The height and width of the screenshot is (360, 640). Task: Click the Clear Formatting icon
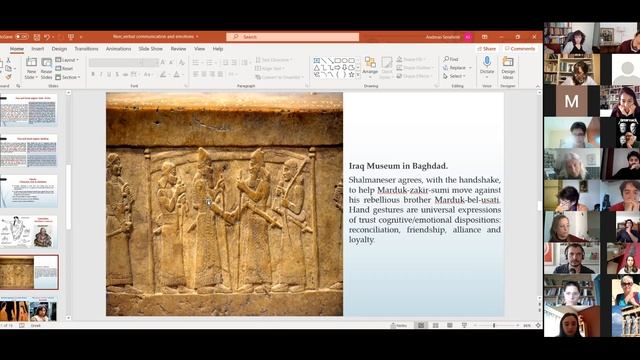pos(182,62)
